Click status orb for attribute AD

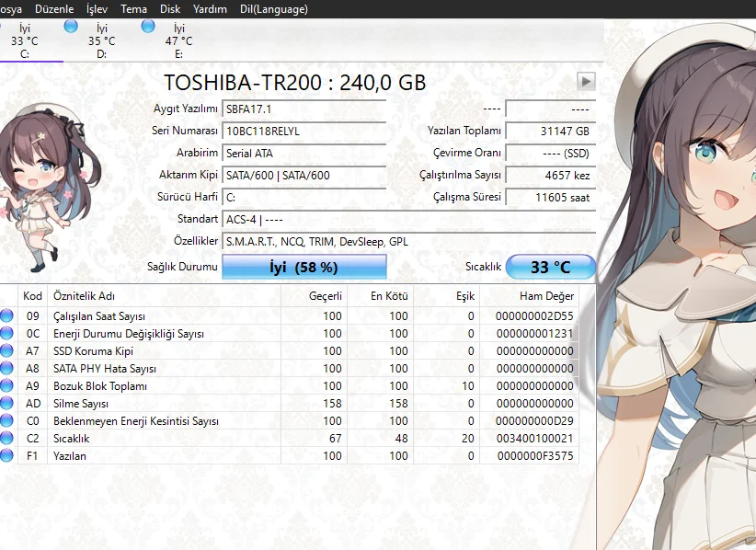(6, 404)
